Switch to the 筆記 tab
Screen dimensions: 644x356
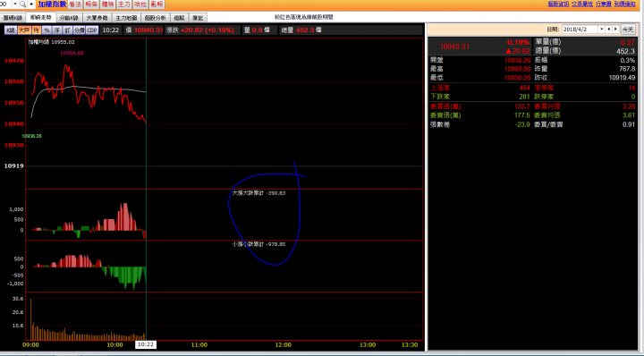198,18
